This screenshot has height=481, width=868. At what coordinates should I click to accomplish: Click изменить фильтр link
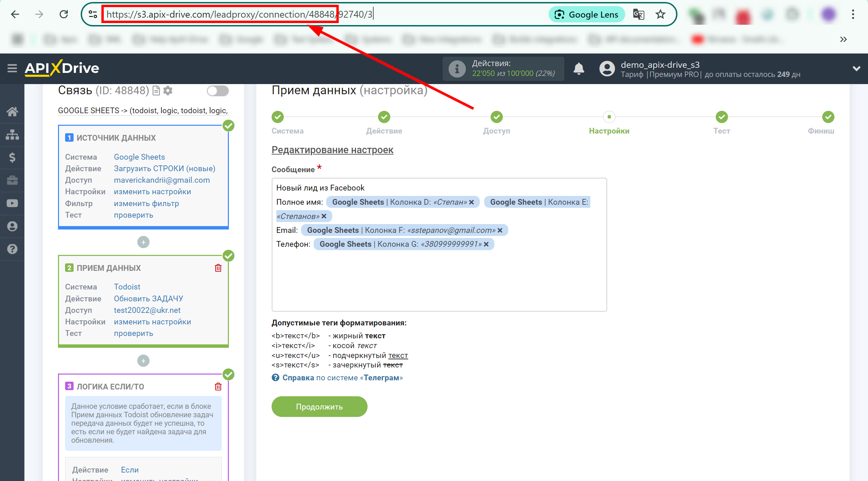(146, 203)
